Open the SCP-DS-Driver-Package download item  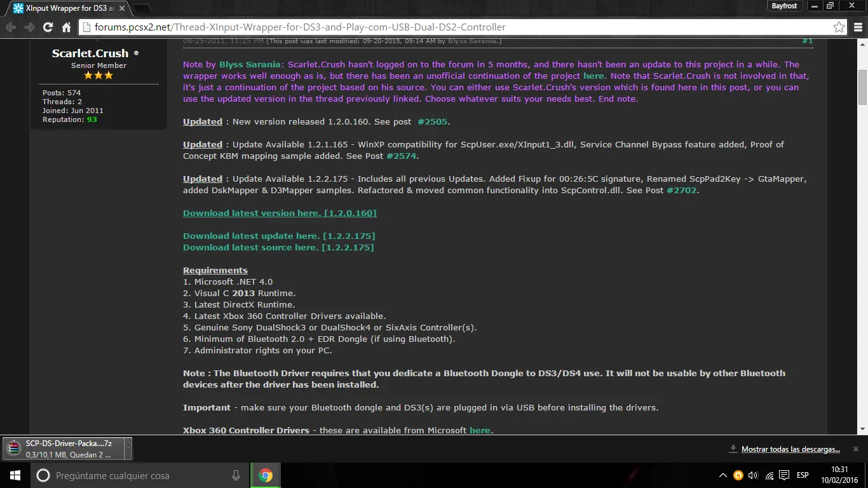tap(62, 449)
